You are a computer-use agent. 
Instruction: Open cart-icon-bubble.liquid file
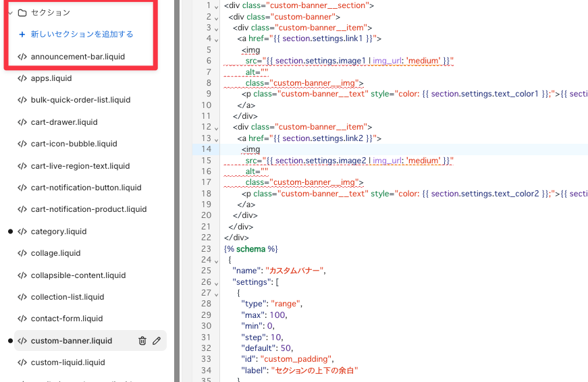pyautogui.click(x=74, y=144)
